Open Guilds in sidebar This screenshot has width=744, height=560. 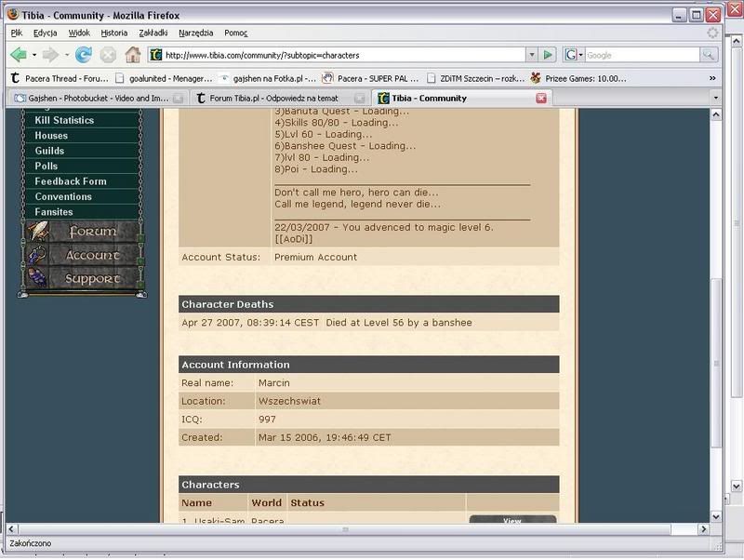tap(49, 151)
